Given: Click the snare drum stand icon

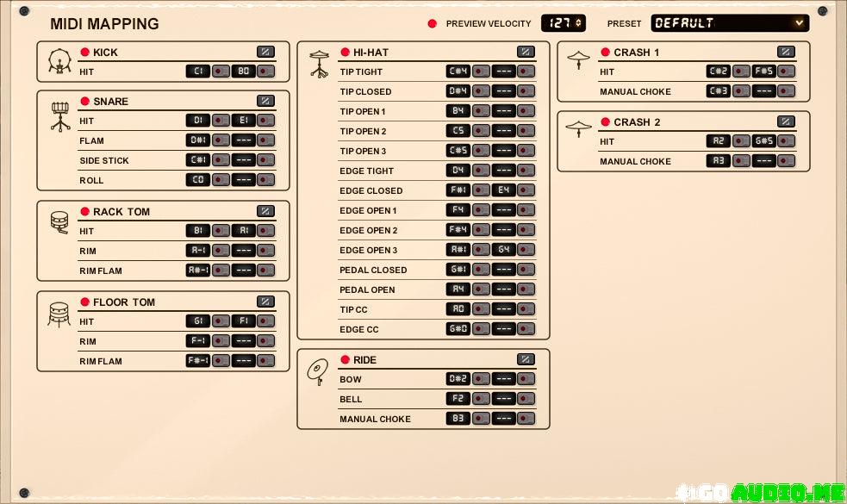Looking at the screenshot, I should point(59,116).
